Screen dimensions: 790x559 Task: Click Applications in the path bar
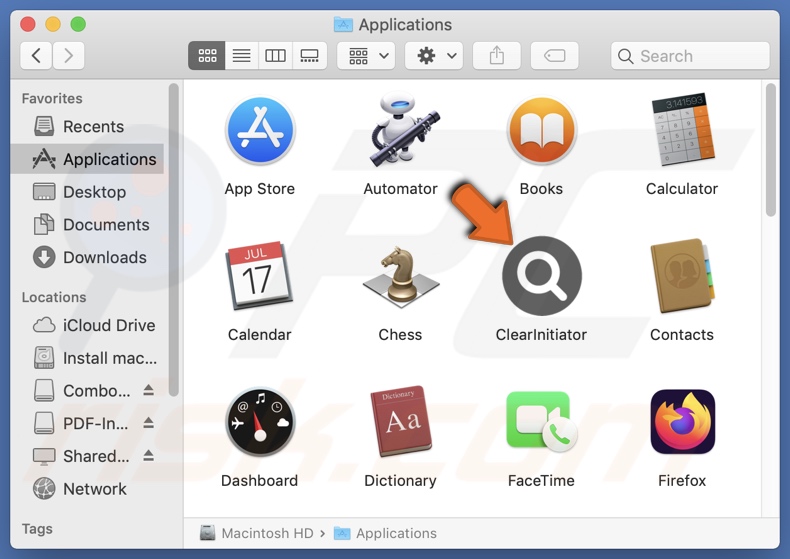tap(385, 533)
